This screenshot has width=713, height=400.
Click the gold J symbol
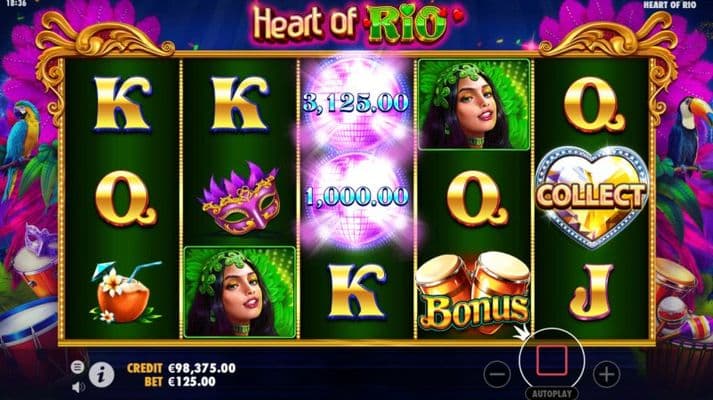coord(591,292)
